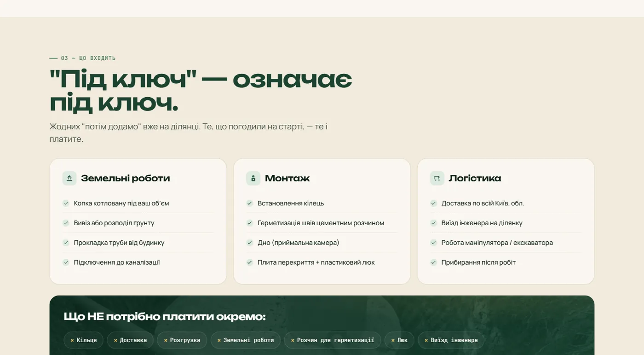Click the text Виїзд інженера на ділянку

click(482, 223)
